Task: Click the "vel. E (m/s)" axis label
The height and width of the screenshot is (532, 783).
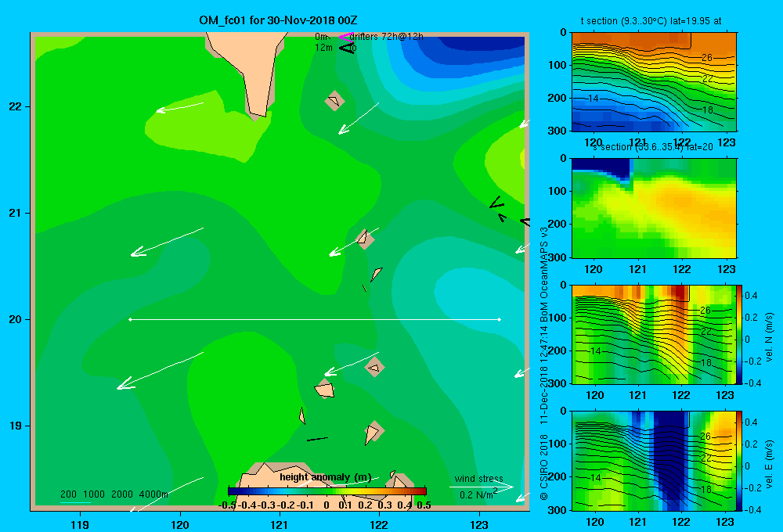Action: pyautogui.click(x=770, y=463)
